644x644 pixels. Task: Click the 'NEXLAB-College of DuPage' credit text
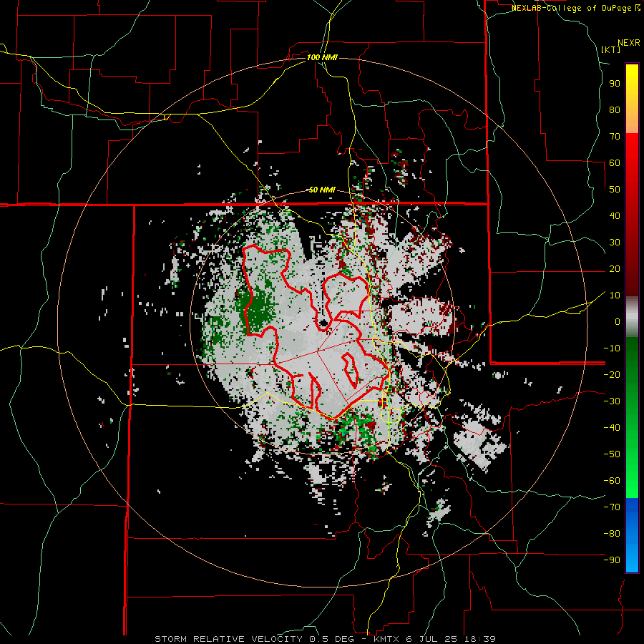point(572,8)
